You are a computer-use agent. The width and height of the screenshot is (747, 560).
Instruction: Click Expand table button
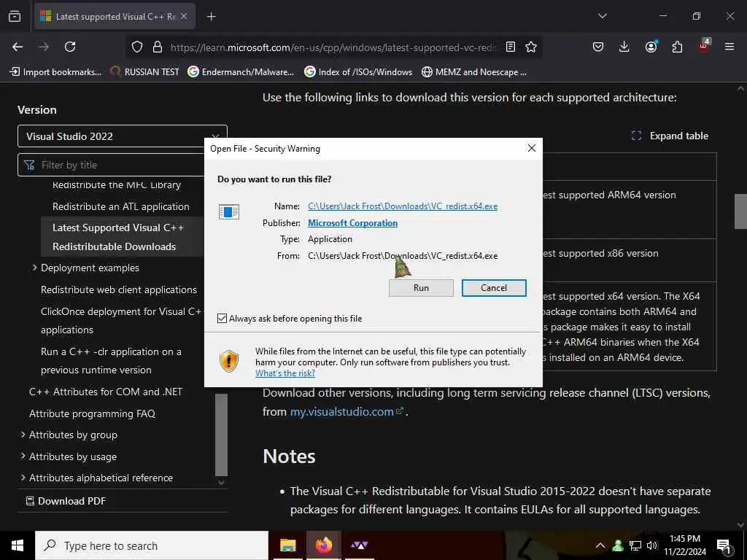pyautogui.click(x=670, y=136)
